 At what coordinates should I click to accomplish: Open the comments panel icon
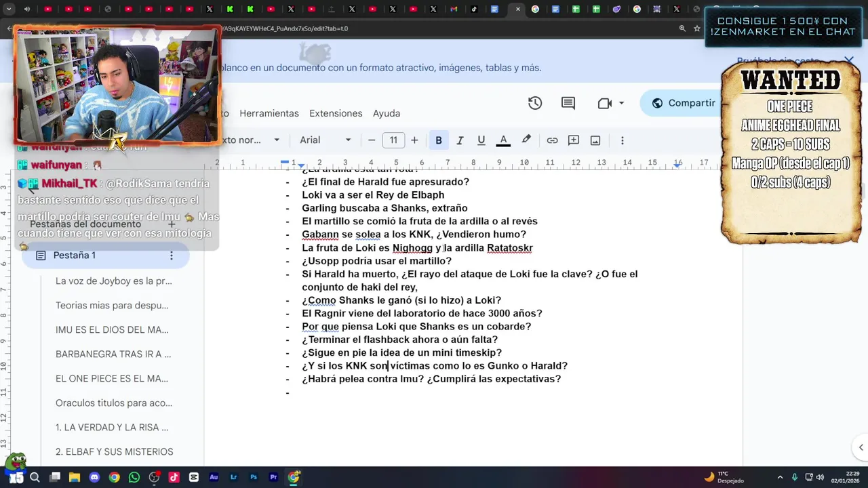[x=568, y=103]
